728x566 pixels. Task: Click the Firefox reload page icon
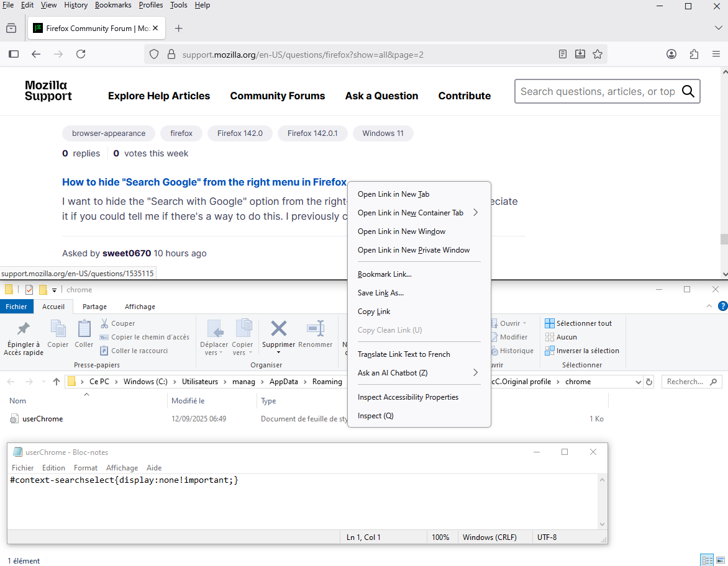(x=81, y=54)
